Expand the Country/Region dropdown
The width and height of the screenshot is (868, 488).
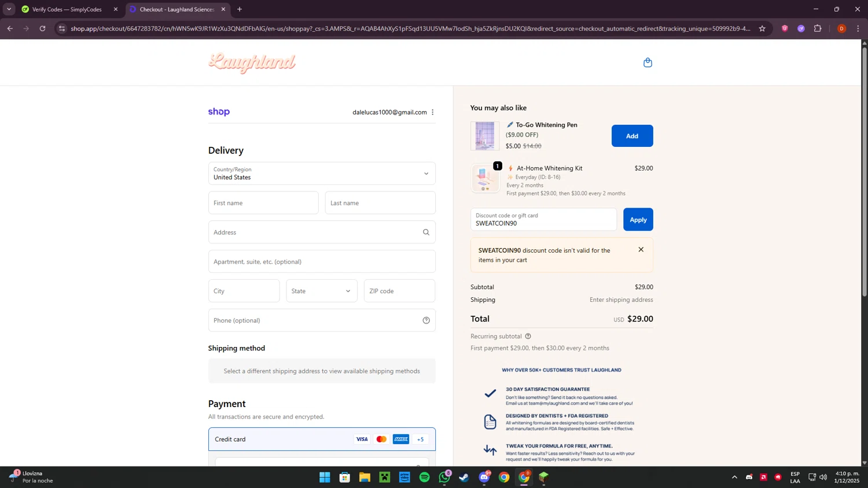[x=322, y=173]
